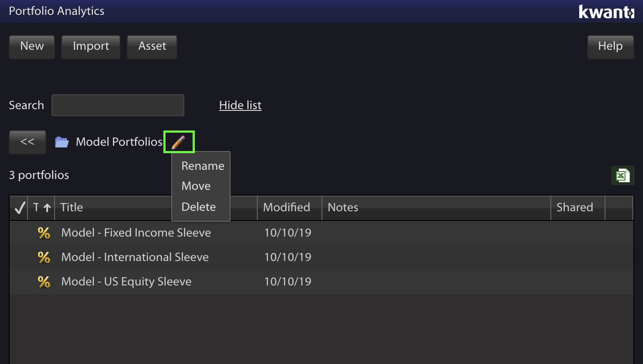Click percent icon for US Equity Sleeve
The image size is (643, 364).
pos(44,282)
